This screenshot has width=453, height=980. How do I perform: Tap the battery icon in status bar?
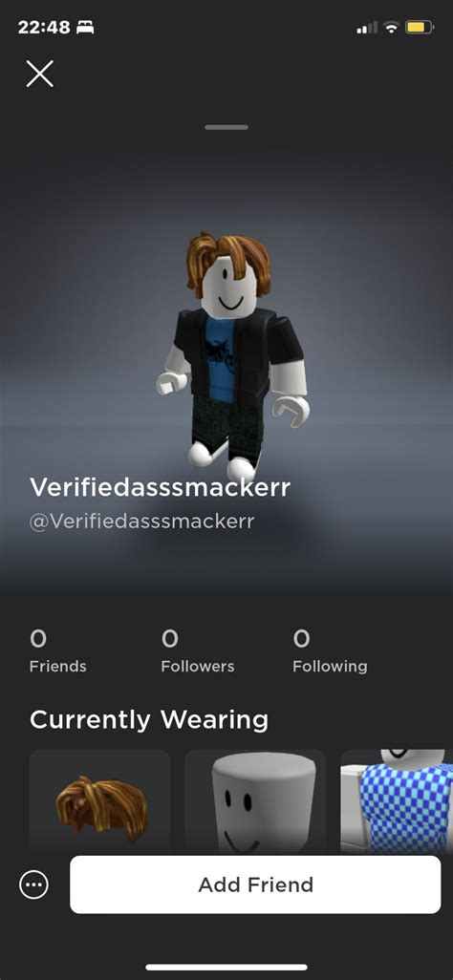(x=420, y=28)
